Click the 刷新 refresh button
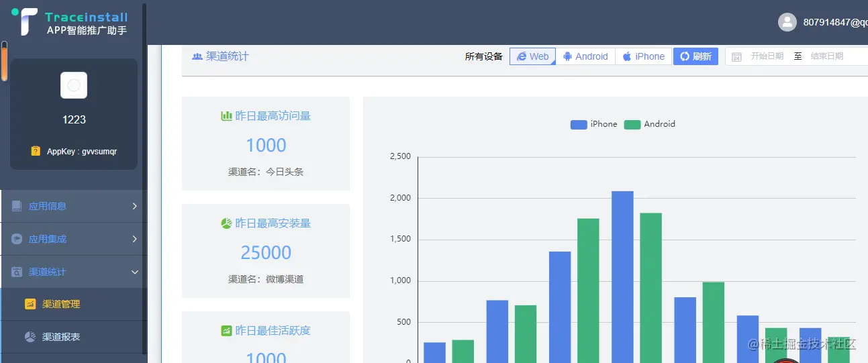 [695, 56]
